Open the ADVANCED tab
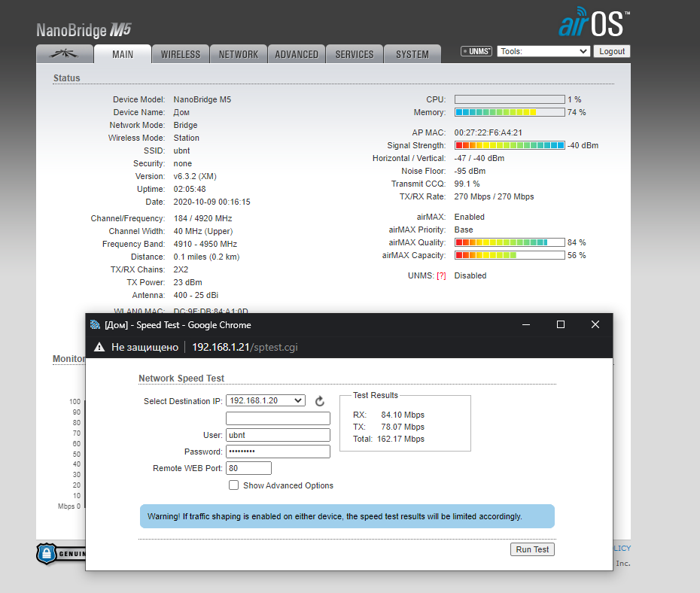700x593 pixels. [297, 54]
